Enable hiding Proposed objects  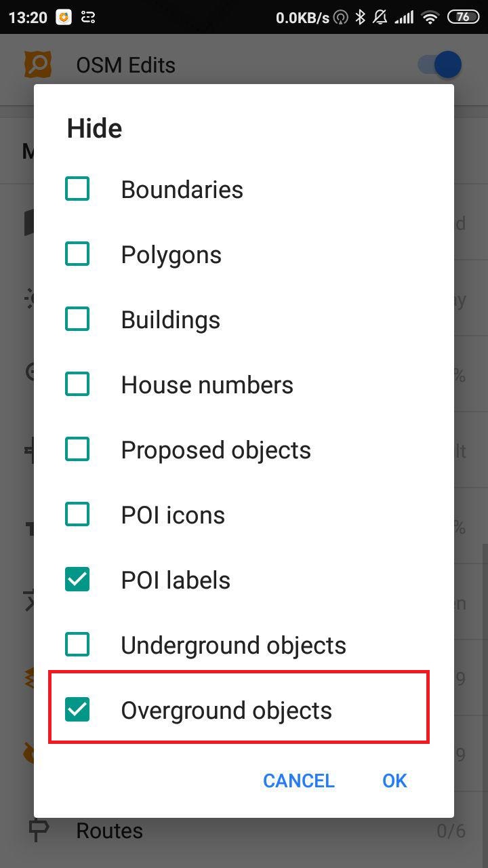coord(77,450)
